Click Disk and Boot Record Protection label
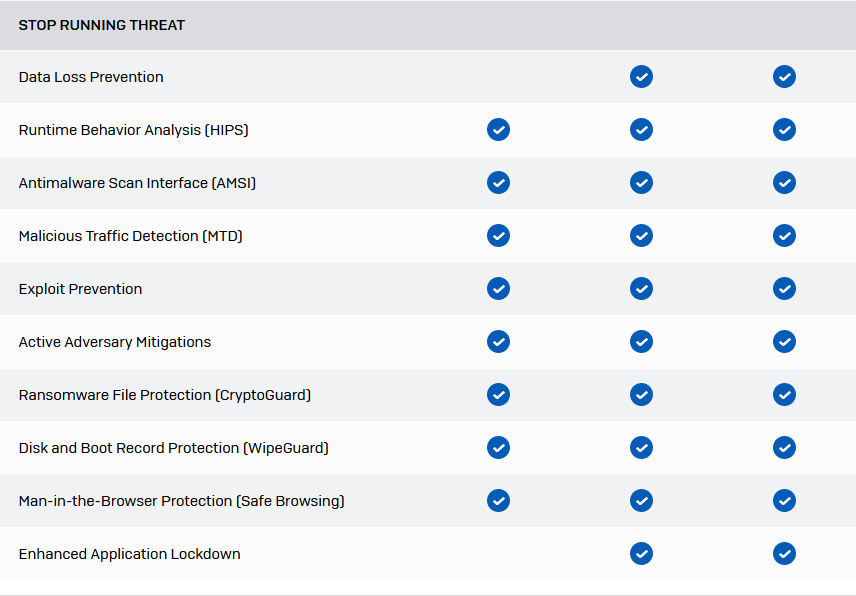Viewport: 856px width, 596px height. click(174, 448)
